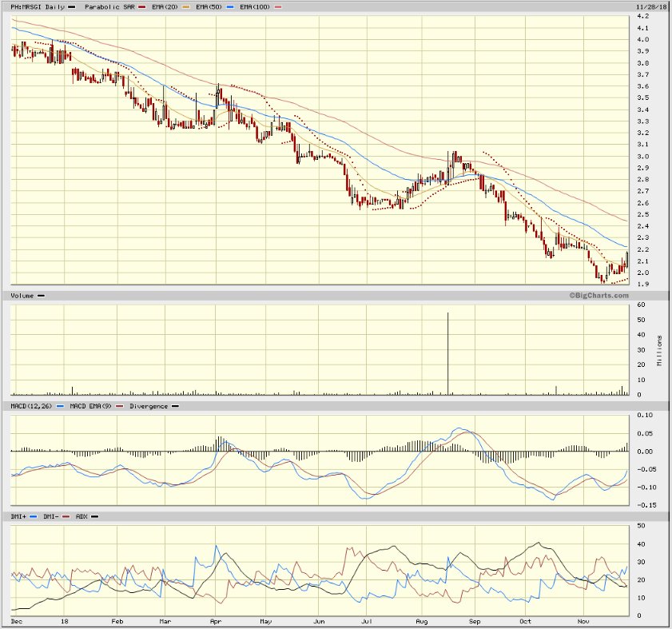Click the Divergence legend label

(x=149, y=405)
